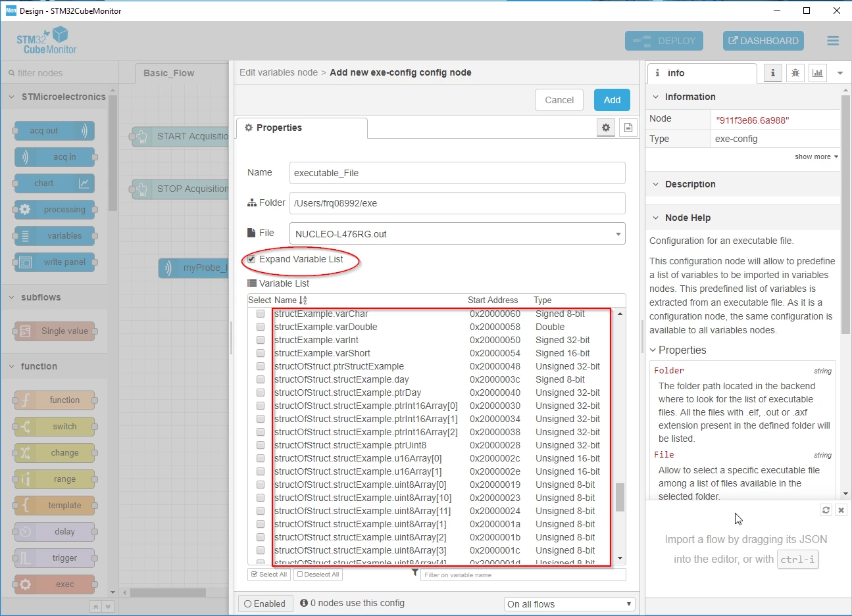Open the sidebar tab dropdown arrow
The width and height of the screenshot is (852, 616).
pyautogui.click(x=840, y=73)
